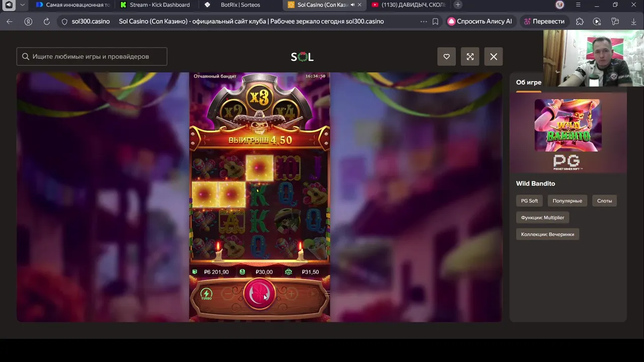644x362 pixels.
Task: Choose the 'Коллекции: Вечеринки' tag
Action: [x=547, y=234]
